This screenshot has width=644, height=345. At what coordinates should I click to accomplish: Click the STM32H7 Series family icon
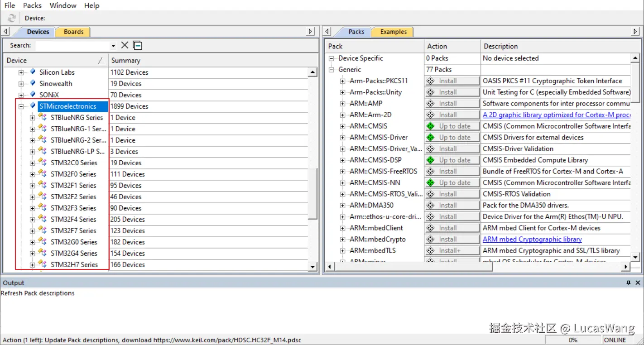click(43, 264)
